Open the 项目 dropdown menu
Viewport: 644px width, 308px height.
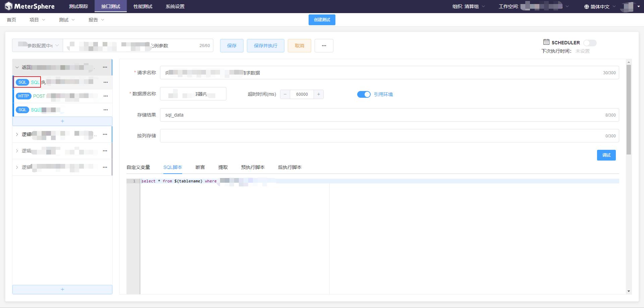coord(37,20)
